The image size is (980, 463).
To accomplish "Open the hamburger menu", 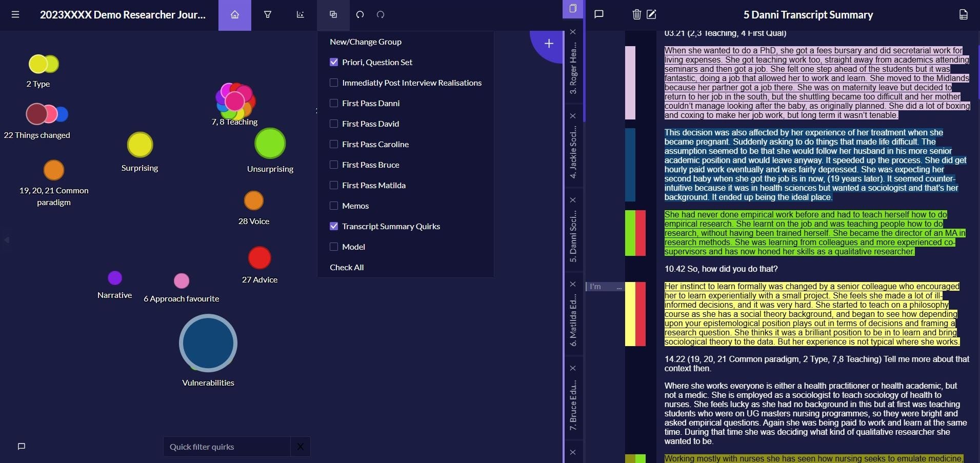I will pyautogui.click(x=15, y=14).
